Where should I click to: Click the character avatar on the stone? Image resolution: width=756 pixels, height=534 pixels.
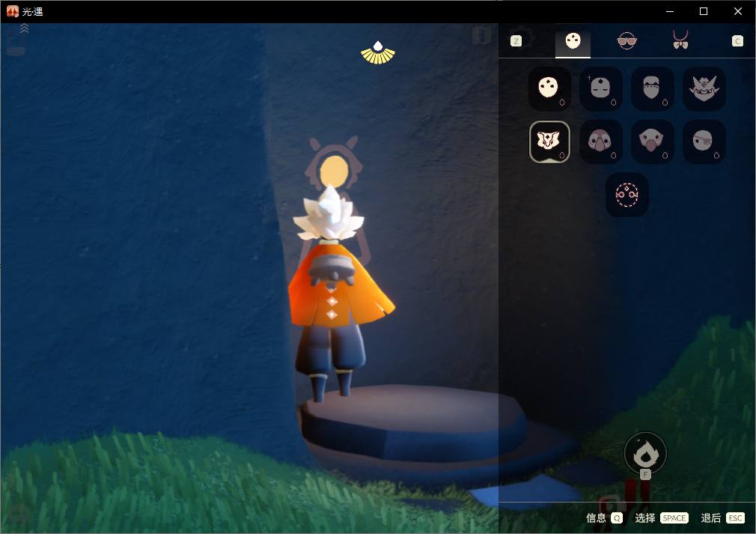[x=337, y=294]
